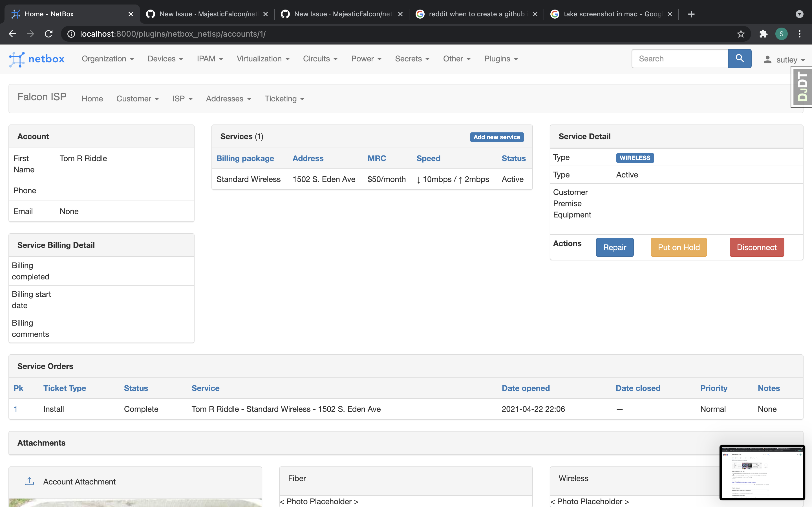Click the Disconnect action button

757,247
